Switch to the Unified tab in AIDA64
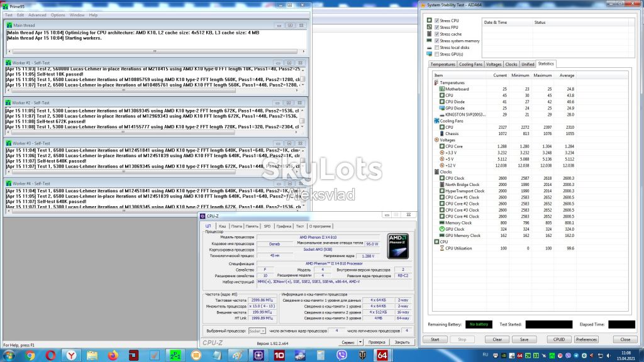Screen dimensions: 644x362 528,65
